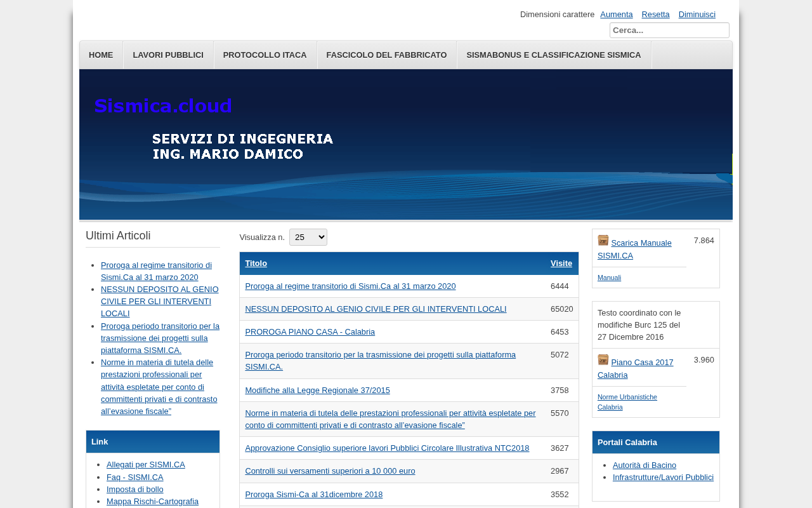This screenshot has height=508, width=812.
Task: Open PROROGA PIANO CASA - Calabria article
Action: (x=310, y=332)
